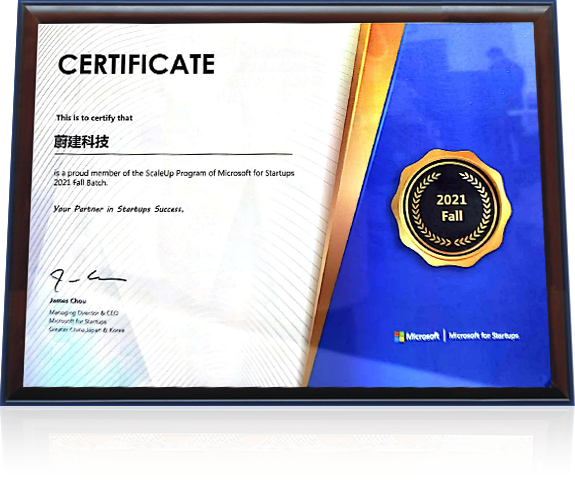575x482 pixels.
Task: Click the underline below the company name
Action: (173, 154)
